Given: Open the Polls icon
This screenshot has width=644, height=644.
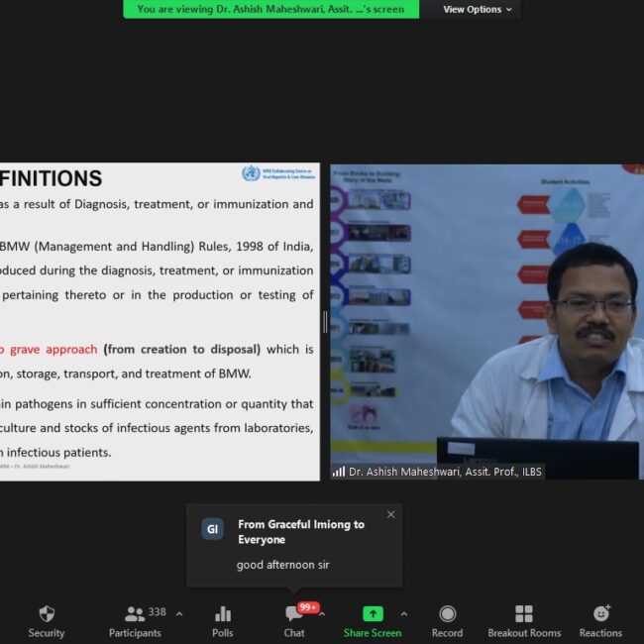Looking at the screenshot, I should pyautogui.click(x=222, y=621).
